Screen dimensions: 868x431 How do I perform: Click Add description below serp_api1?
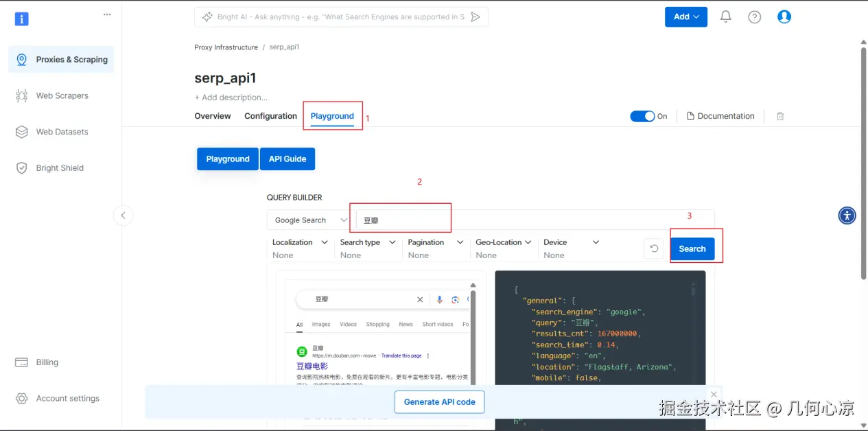[231, 97]
